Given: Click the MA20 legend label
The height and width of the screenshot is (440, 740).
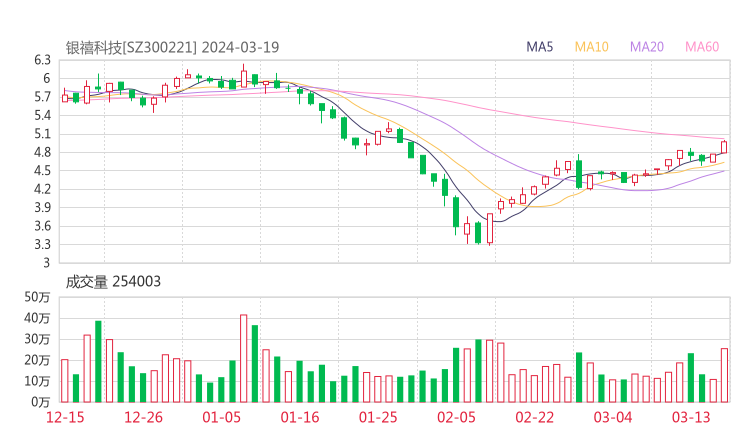Looking at the screenshot, I should pyautogui.click(x=647, y=47).
